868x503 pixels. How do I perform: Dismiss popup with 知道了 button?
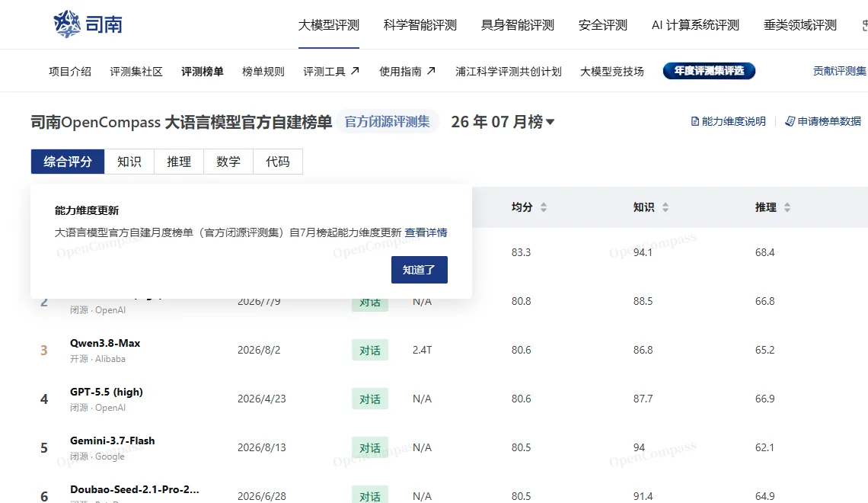(419, 270)
